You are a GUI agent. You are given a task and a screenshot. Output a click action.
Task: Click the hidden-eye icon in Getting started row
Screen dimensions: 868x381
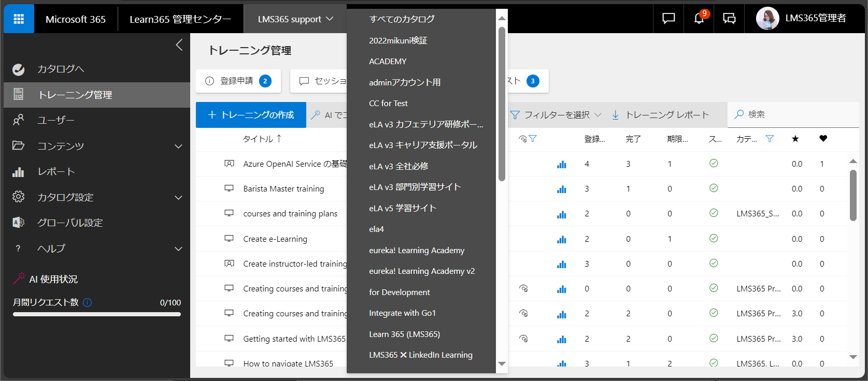(523, 339)
